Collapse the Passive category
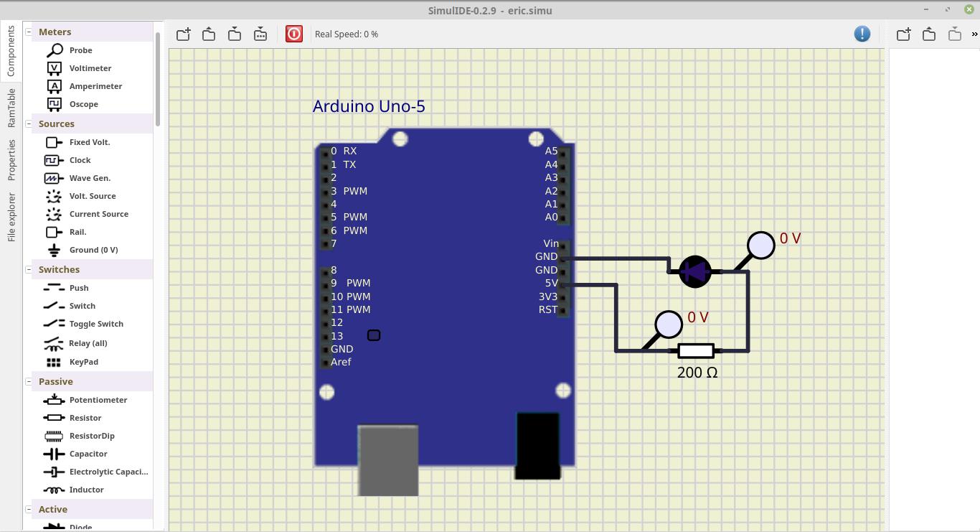980x532 pixels. pyautogui.click(x=29, y=381)
